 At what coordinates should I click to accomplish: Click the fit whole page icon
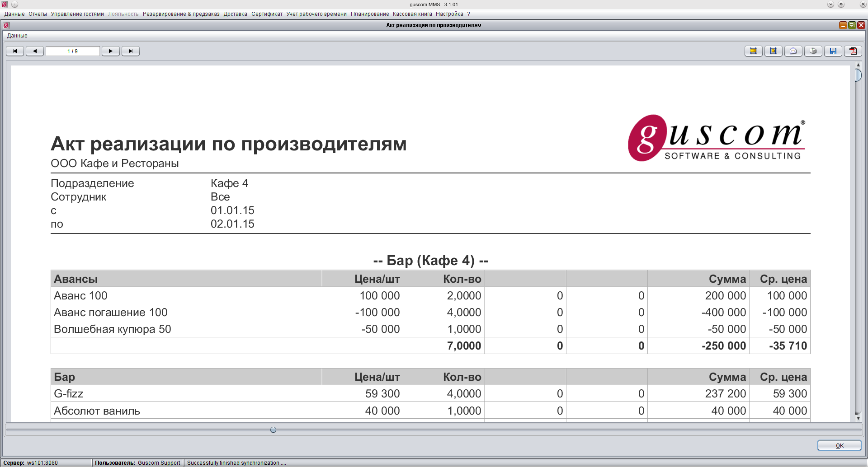pyautogui.click(x=773, y=51)
